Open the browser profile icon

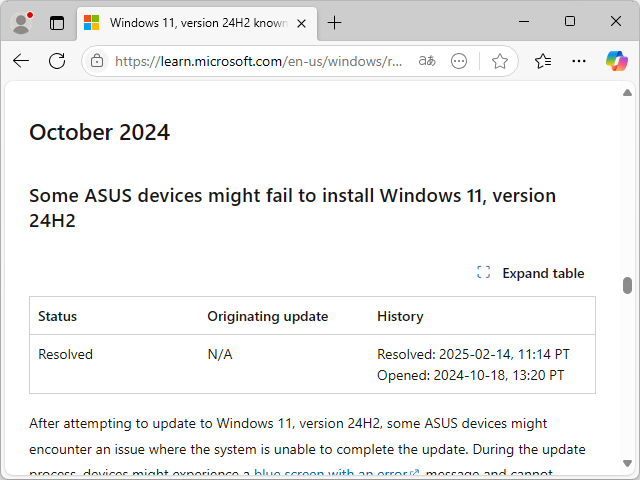[x=21, y=22]
